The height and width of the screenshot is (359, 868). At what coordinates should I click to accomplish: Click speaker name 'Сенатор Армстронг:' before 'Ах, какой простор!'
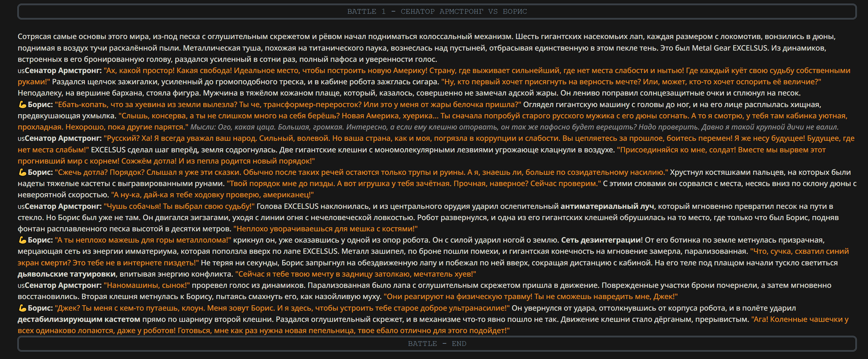63,71
